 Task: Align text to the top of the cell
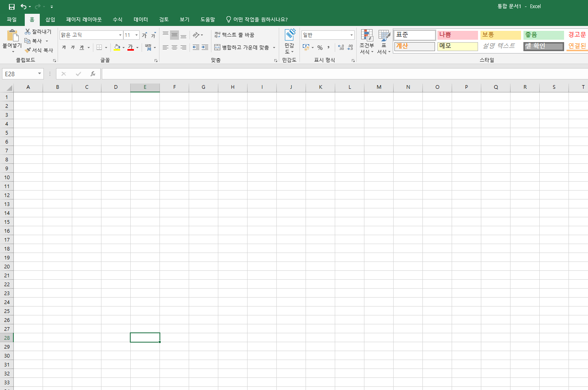[x=166, y=35]
